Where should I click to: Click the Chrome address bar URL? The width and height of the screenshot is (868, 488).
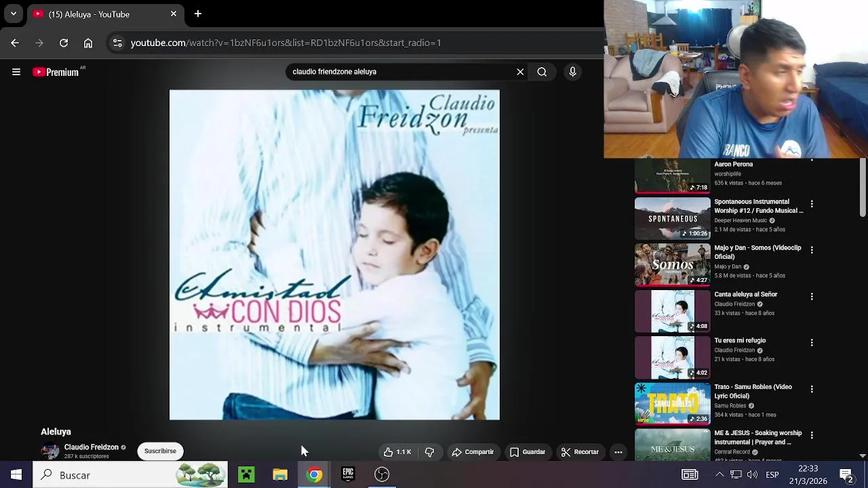click(x=285, y=43)
